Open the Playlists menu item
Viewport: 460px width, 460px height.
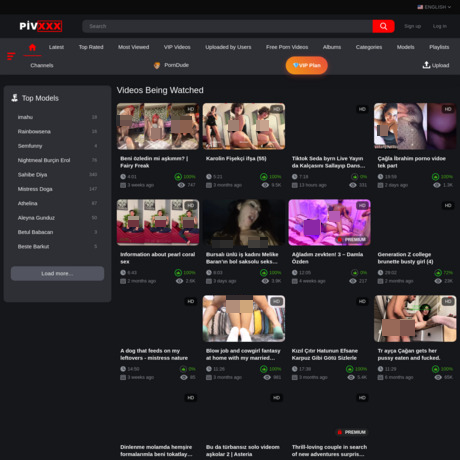tap(439, 47)
